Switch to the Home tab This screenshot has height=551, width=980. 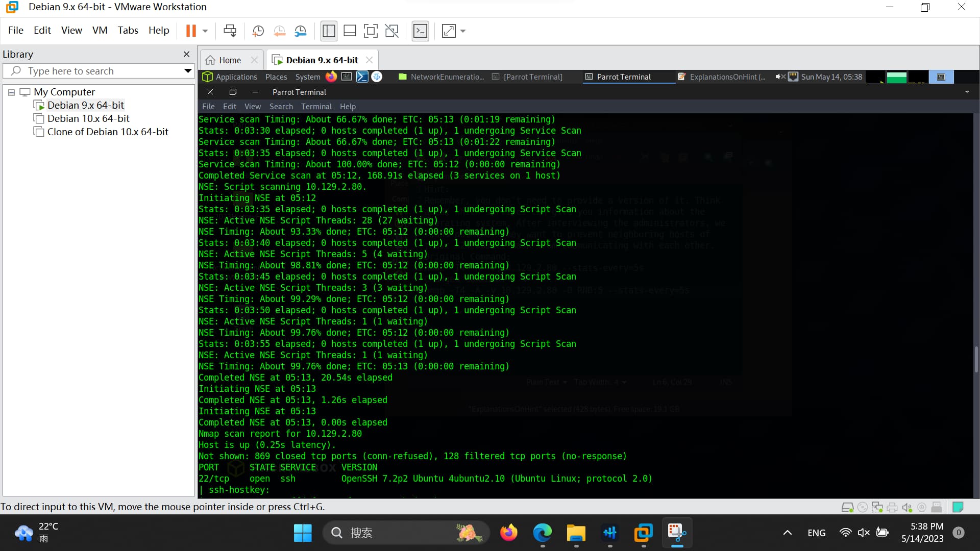click(230, 60)
